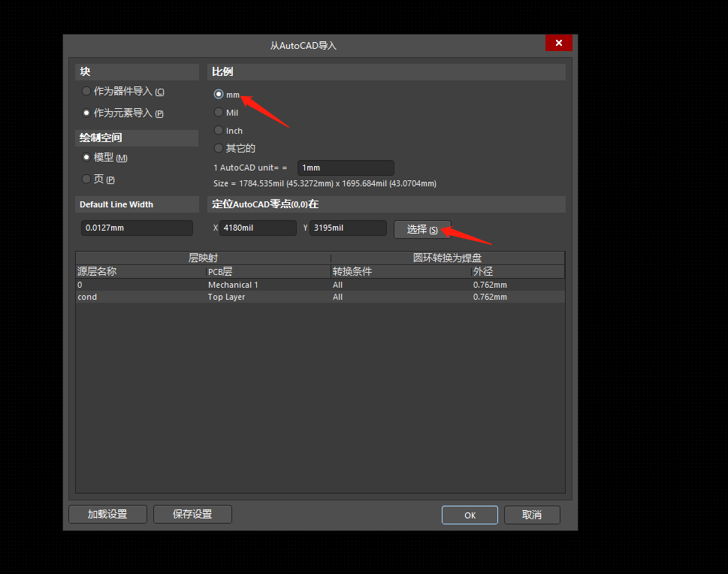The image size is (728, 574).
Task: Click the 层映射 group header
Action: pyautogui.click(x=204, y=258)
